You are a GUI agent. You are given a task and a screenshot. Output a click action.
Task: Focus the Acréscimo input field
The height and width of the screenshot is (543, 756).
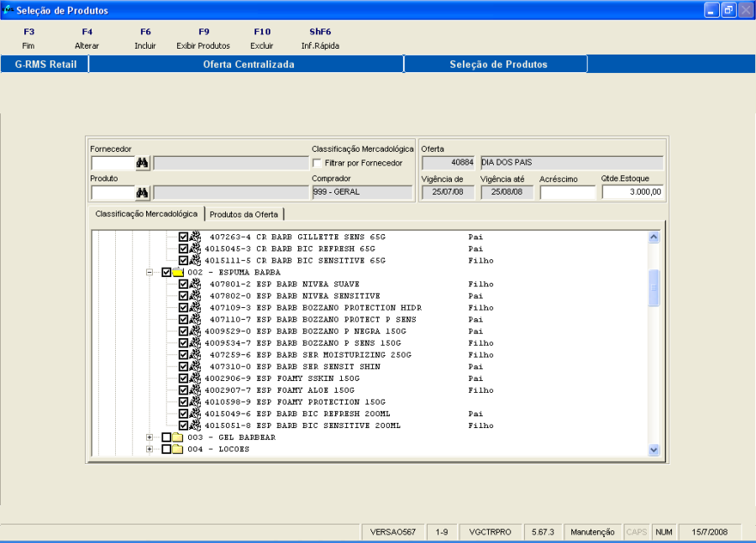coord(568,192)
